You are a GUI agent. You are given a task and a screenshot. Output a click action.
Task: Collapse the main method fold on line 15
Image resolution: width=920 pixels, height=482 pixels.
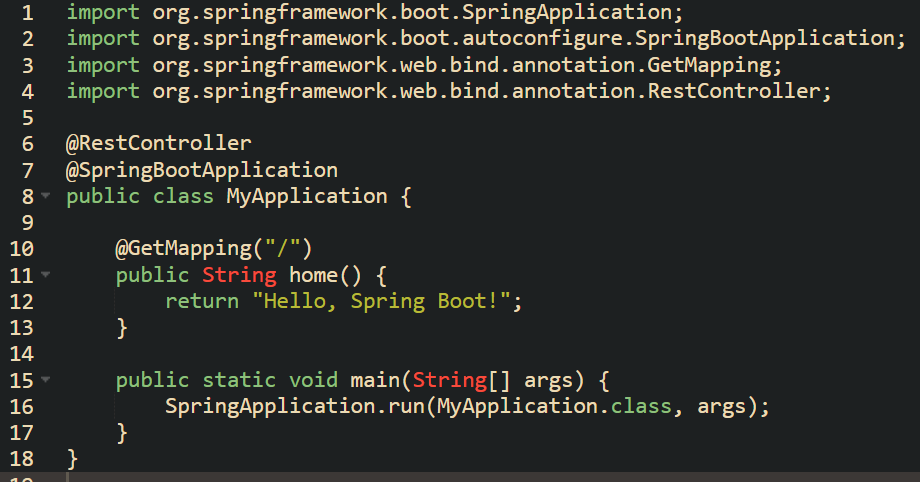pos(46,380)
